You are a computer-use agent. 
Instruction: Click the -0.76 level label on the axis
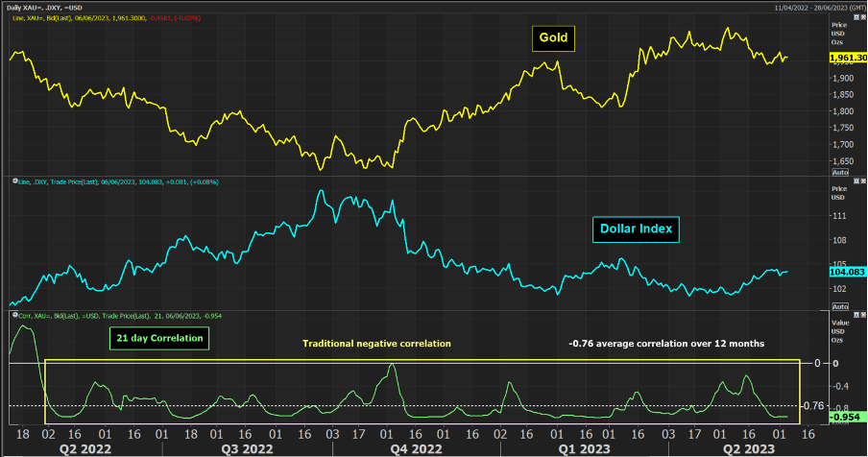click(x=813, y=406)
